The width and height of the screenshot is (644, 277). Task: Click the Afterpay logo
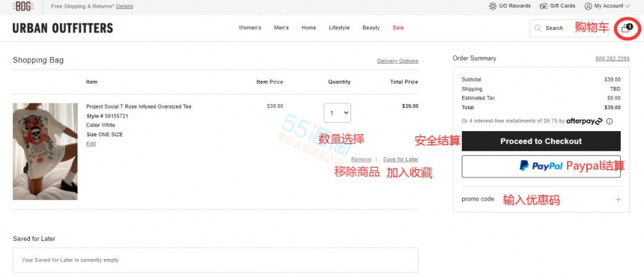click(x=584, y=121)
